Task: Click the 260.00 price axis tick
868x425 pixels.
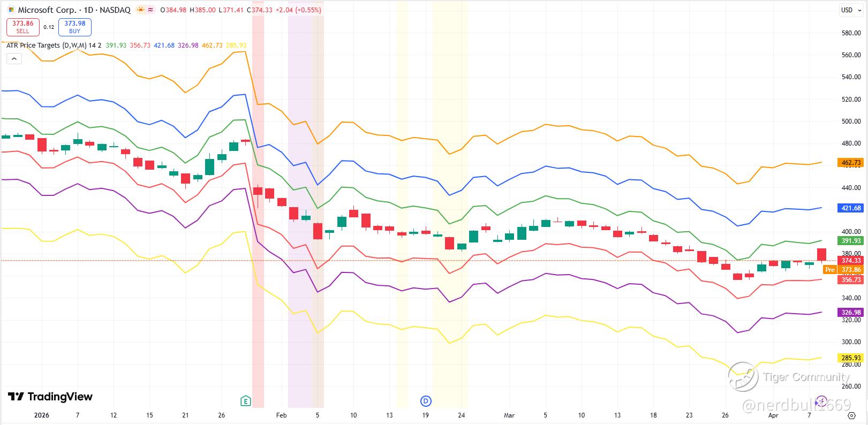Action: pyautogui.click(x=851, y=386)
